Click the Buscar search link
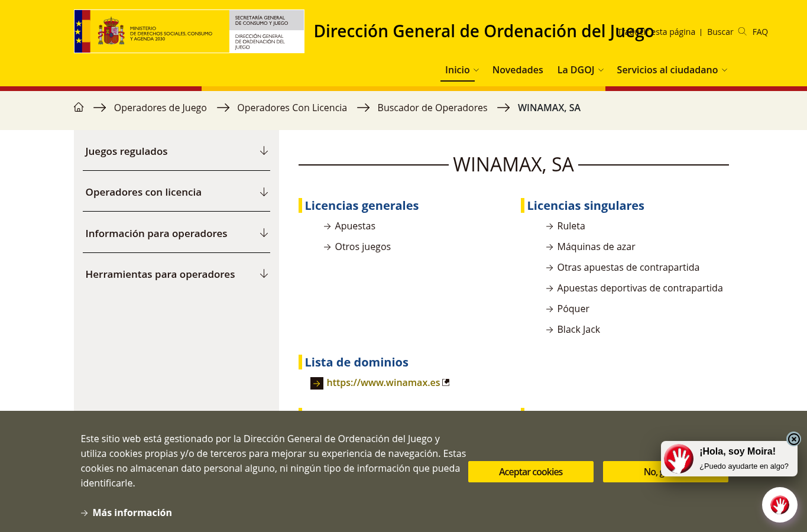 (720, 32)
